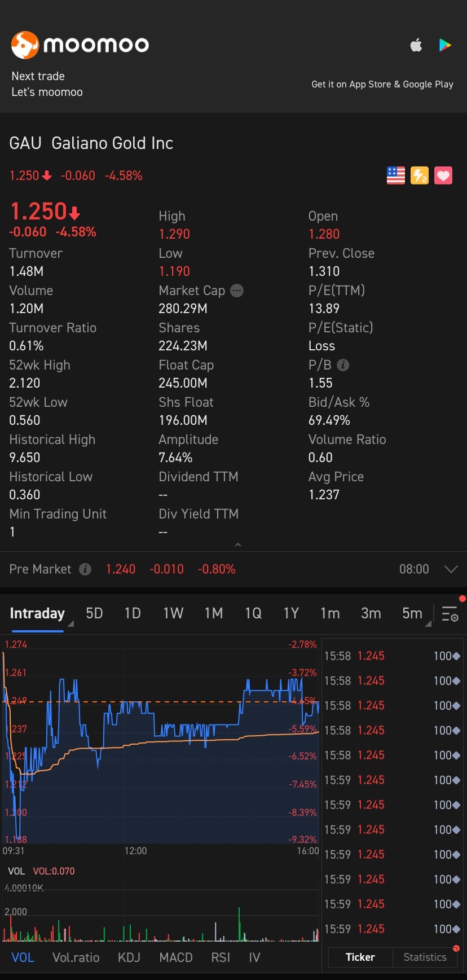Select the 5m chart interval tab
467x980 pixels.
(412, 613)
